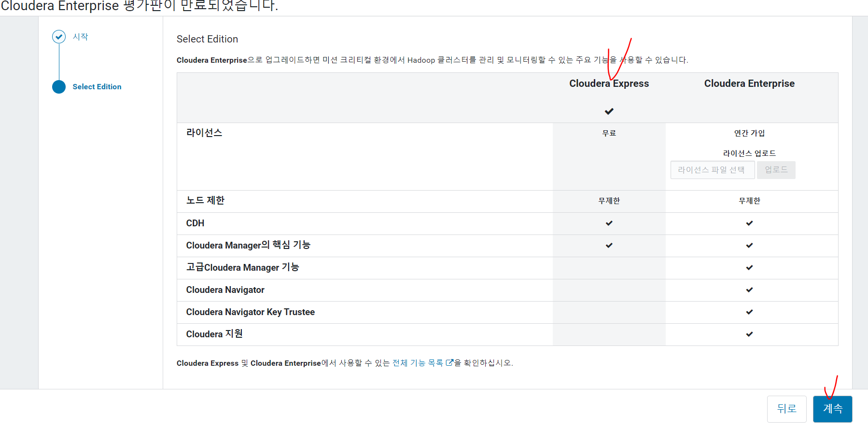Screen dimensions: 868x428
Task: Click Enterprise checkmark for Cloudera Manager의 핵심 기능
Action: pos(749,246)
